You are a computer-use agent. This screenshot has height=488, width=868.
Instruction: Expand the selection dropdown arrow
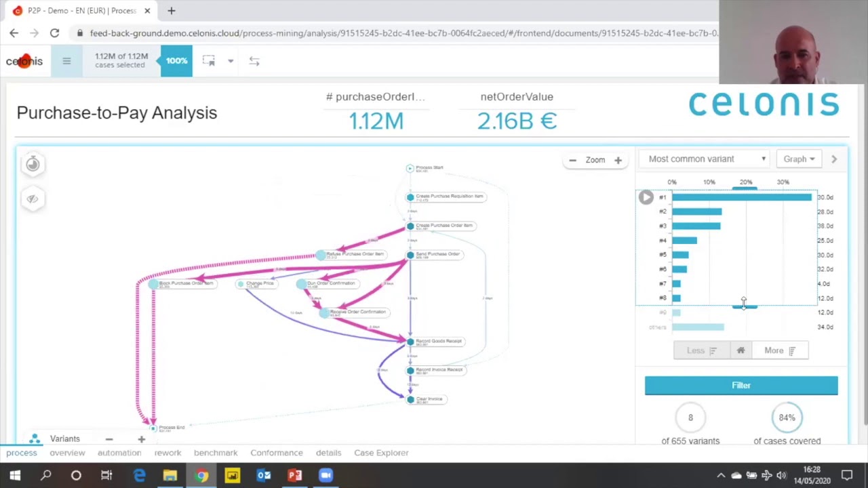pyautogui.click(x=231, y=61)
